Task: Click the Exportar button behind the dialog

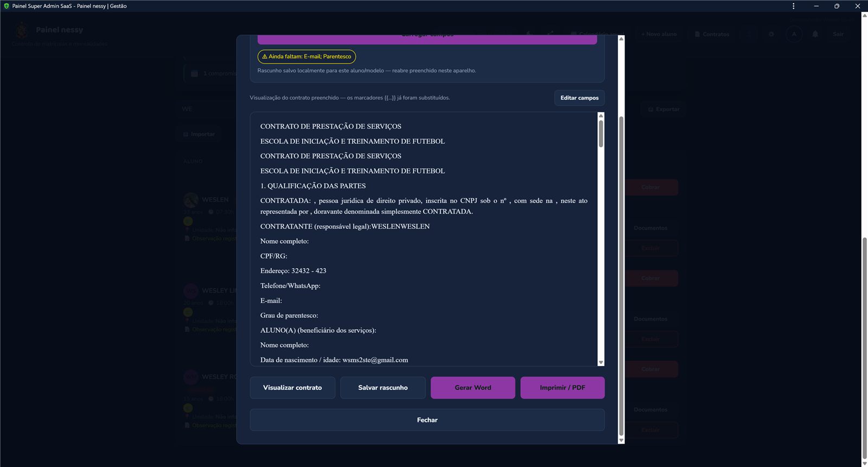Action: pos(663,109)
